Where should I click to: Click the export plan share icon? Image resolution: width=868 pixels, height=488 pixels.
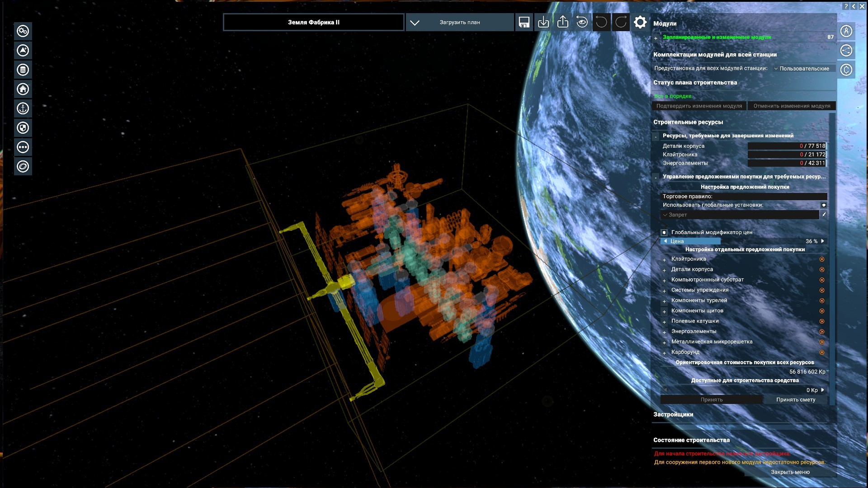pos(563,22)
